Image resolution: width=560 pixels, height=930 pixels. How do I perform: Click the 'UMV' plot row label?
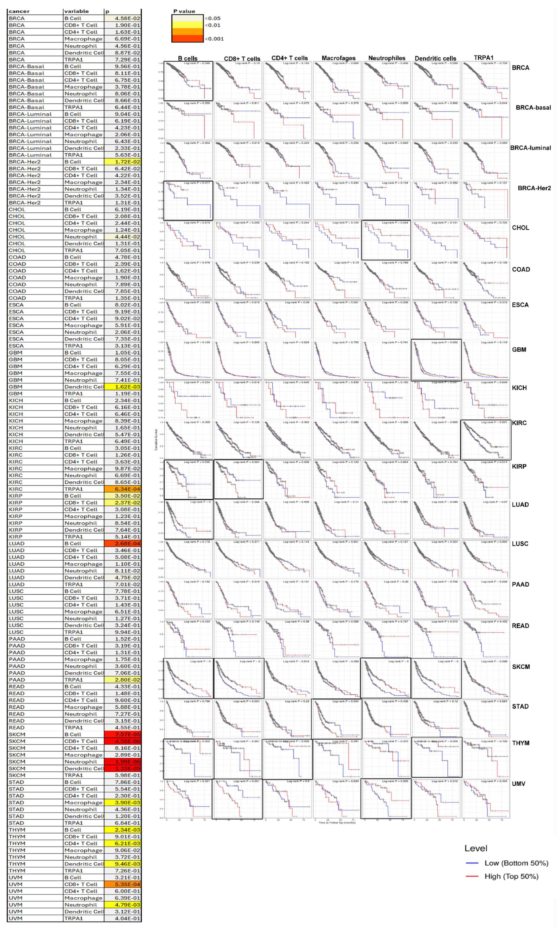[x=519, y=784]
